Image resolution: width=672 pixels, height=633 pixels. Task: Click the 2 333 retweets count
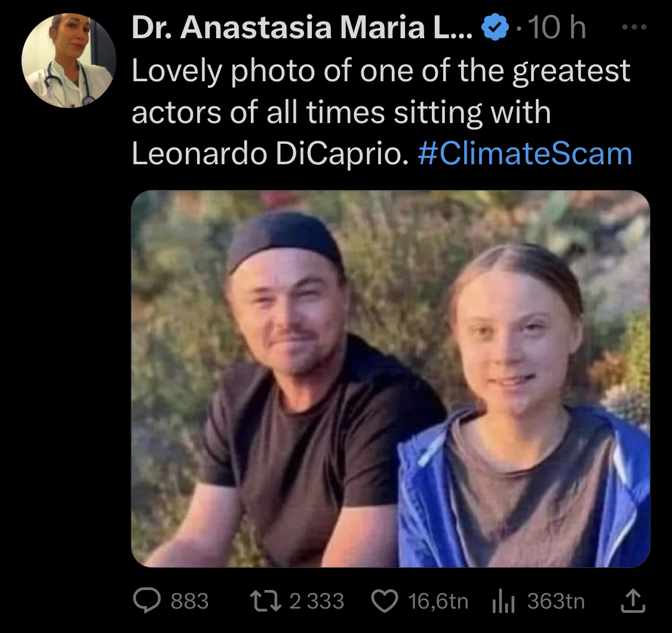tap(317, 601)
